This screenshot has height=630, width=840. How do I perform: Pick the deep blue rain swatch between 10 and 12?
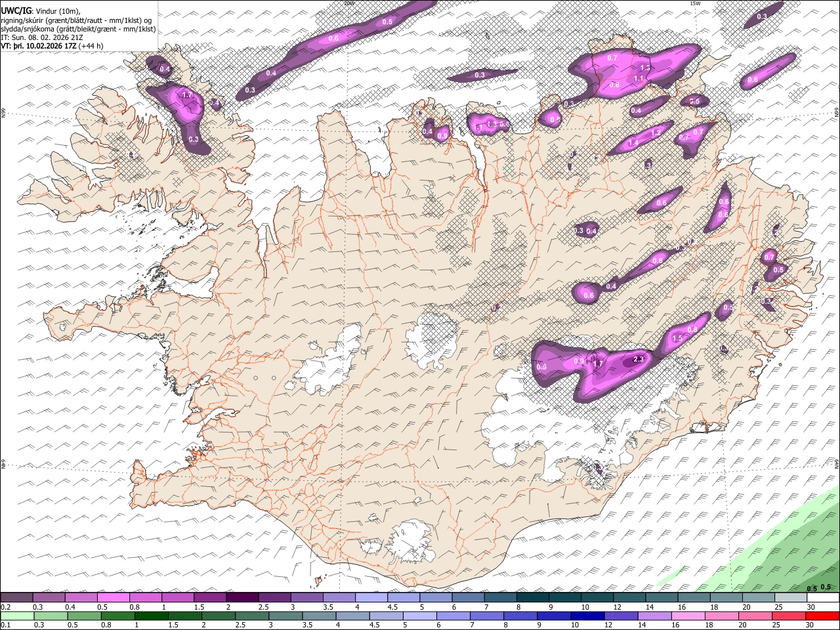pyautogui.click(x=589, y=616)
